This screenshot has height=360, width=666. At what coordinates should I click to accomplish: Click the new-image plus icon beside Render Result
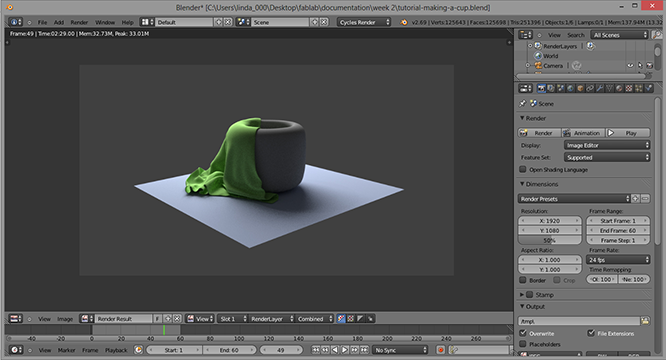168,318
